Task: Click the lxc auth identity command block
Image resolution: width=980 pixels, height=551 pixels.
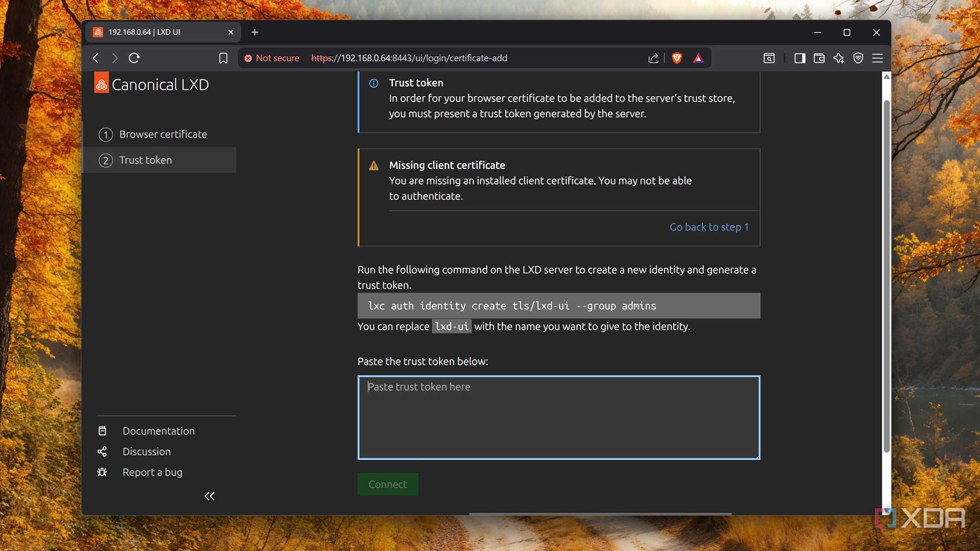Action: [x=559, y=306]
